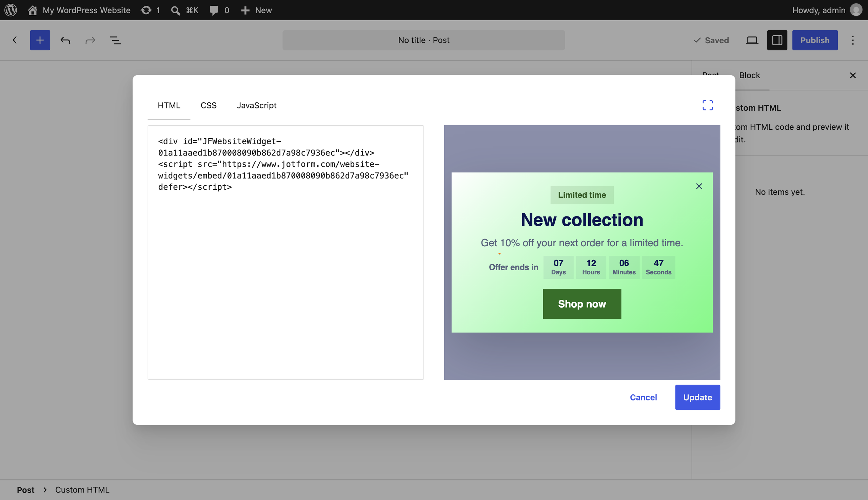
Task: Open the Howdy, admin account menu
Action: point(827,10)
